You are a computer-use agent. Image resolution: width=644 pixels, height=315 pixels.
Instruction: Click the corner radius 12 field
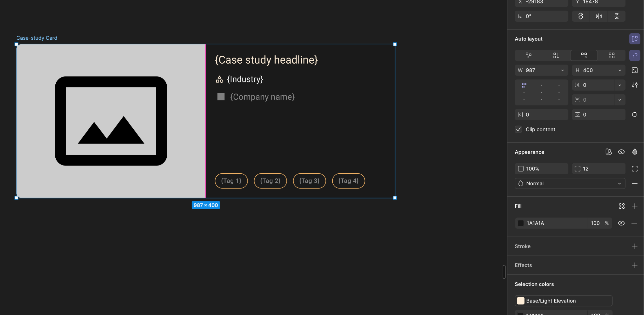point(599,169)
